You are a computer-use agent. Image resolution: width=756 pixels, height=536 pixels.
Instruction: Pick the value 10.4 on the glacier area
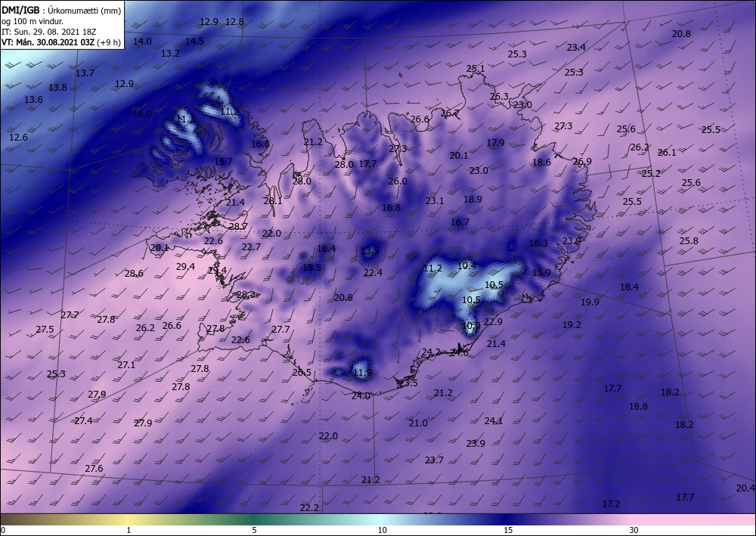pyautogui.click(x=466, y=265)
